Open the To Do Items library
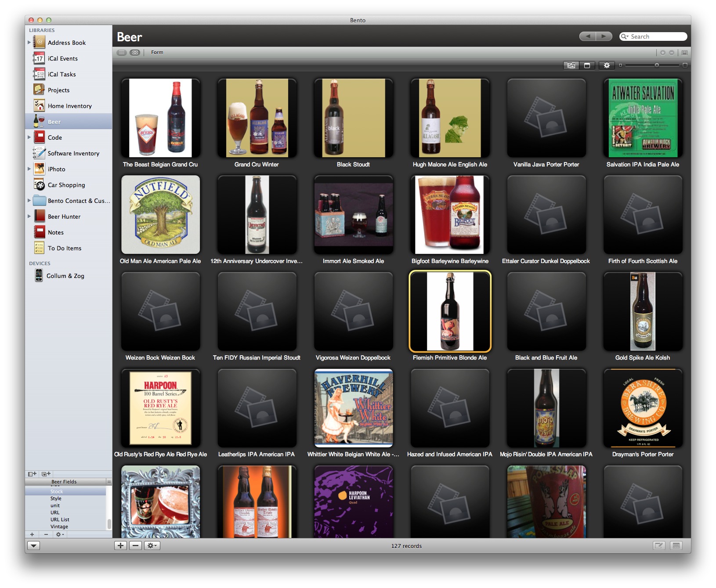The height and width of the screenshot is (588, 716). click(68, 248)
